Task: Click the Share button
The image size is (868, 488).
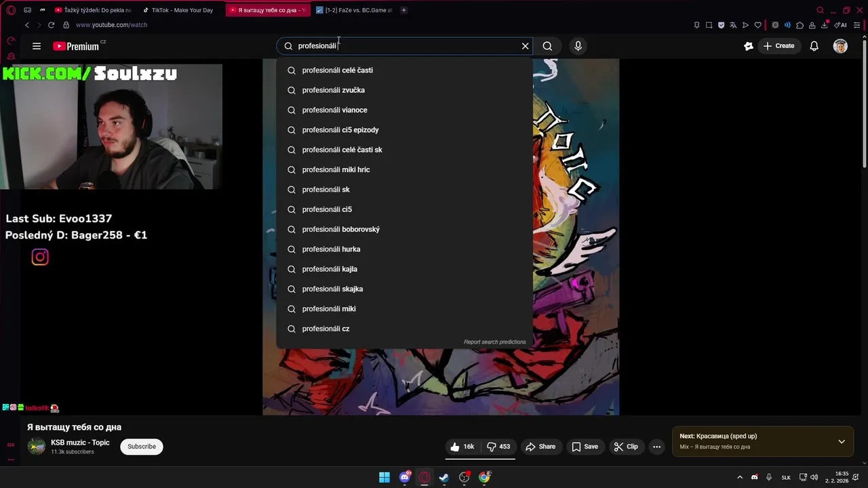Action: (540, 447)
